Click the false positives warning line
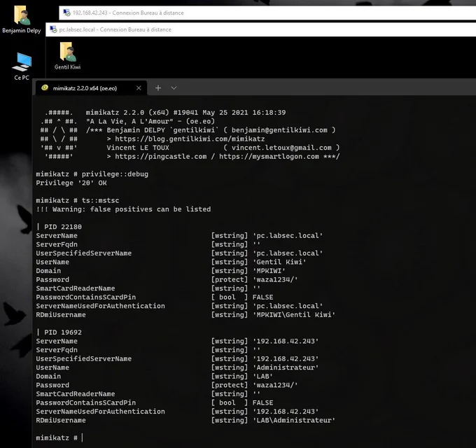 123,209
